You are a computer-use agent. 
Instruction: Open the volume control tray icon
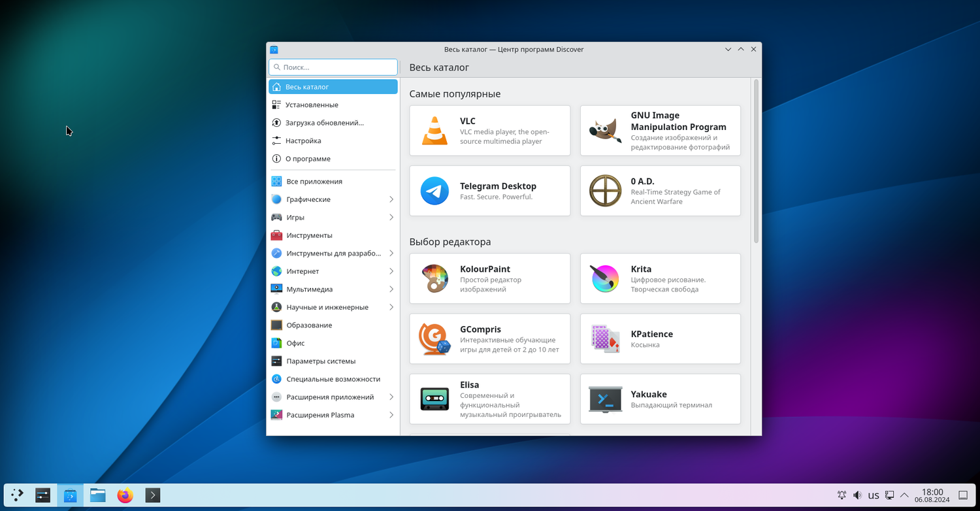(x=857, y=495)
